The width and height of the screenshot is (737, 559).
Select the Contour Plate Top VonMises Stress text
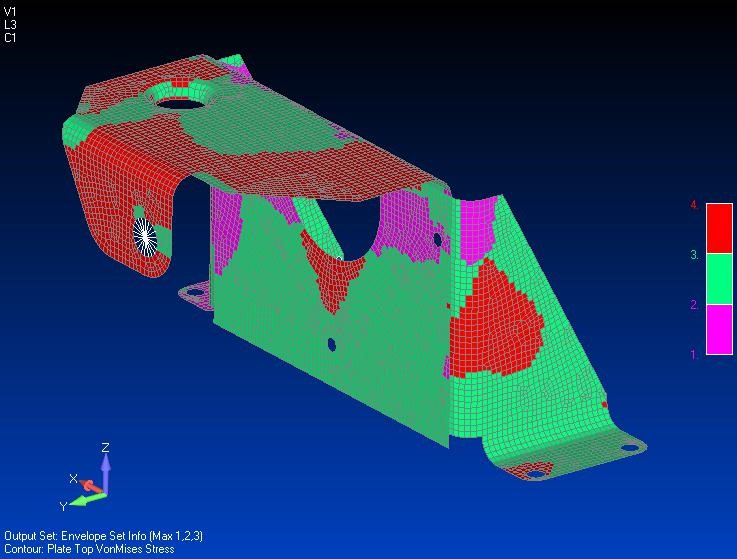coord(89,549)
